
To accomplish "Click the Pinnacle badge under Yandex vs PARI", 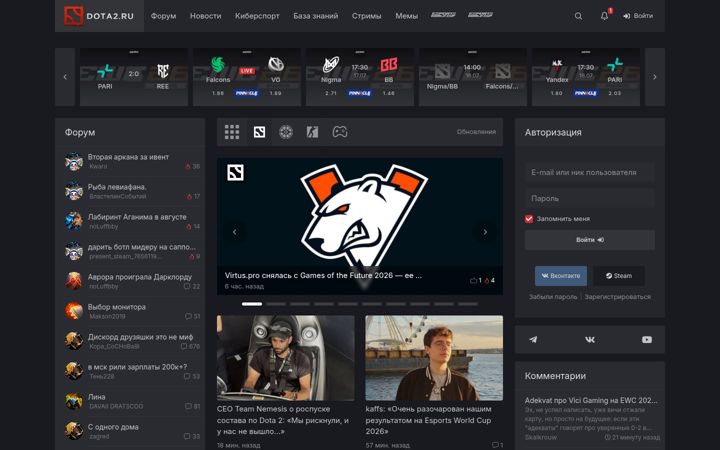I will point(585,93).
